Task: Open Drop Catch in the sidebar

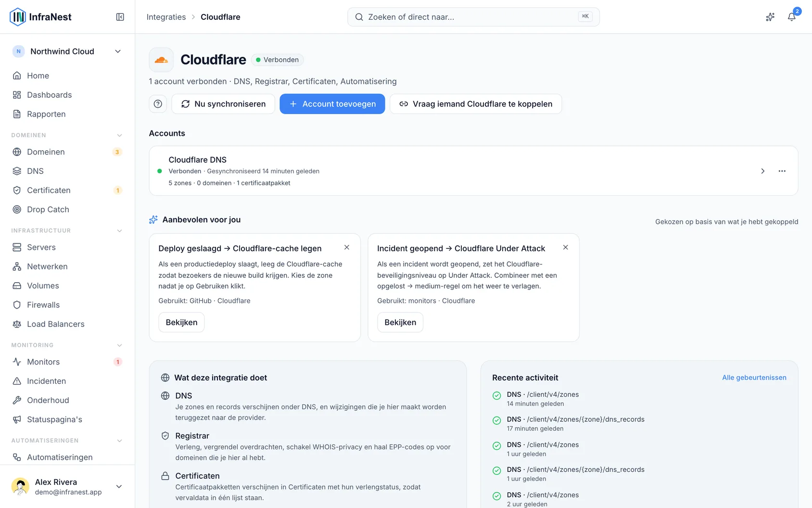Action: 67,209
